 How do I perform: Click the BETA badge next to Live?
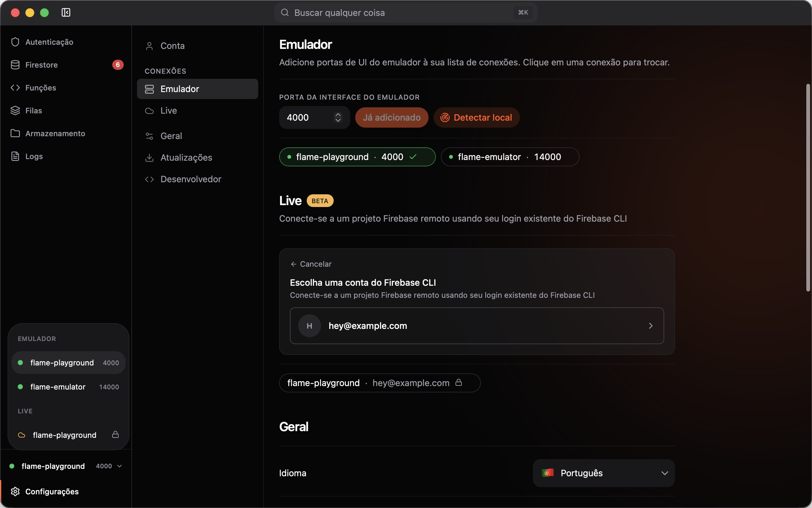[320, 201]
